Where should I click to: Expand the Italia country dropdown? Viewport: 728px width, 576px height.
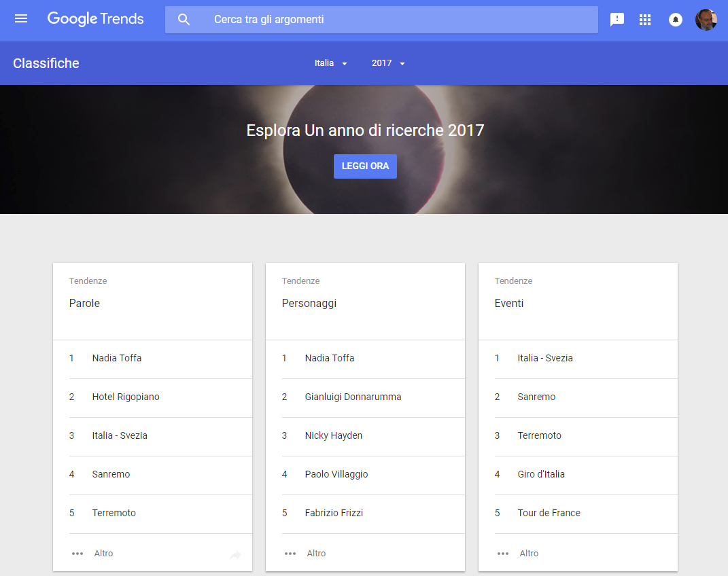330,63
